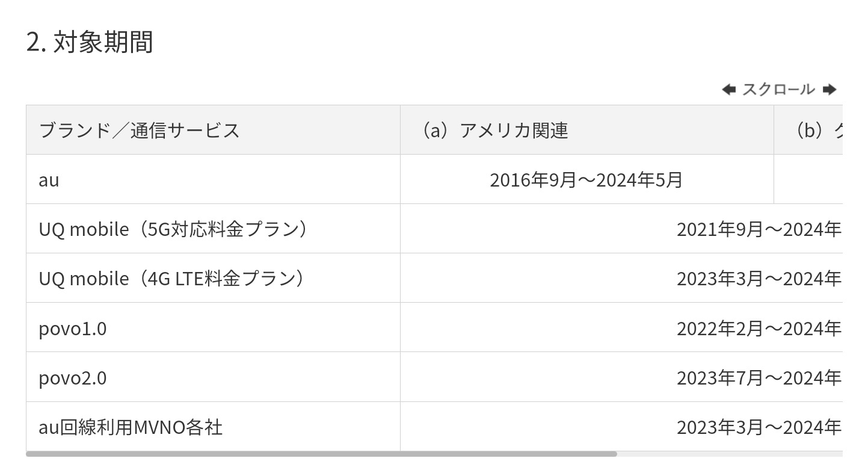Click the 2023年3月 period cell for UQ 4G LTE

tap(758, 279)
